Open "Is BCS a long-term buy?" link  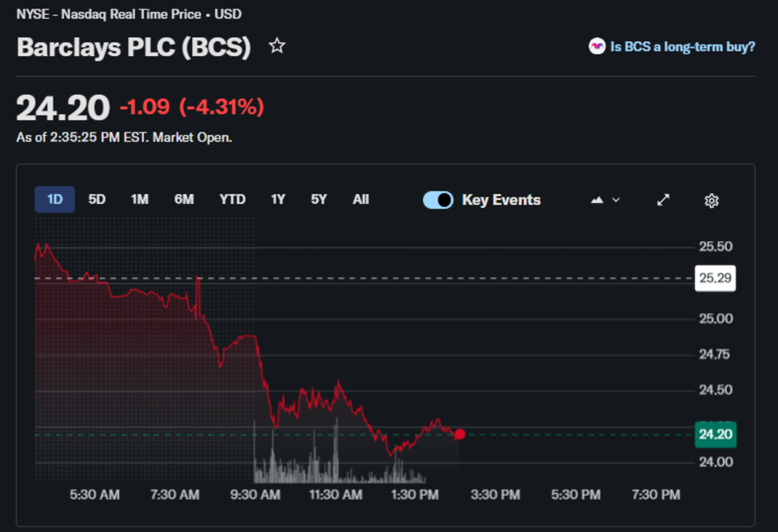coord(682,47)
